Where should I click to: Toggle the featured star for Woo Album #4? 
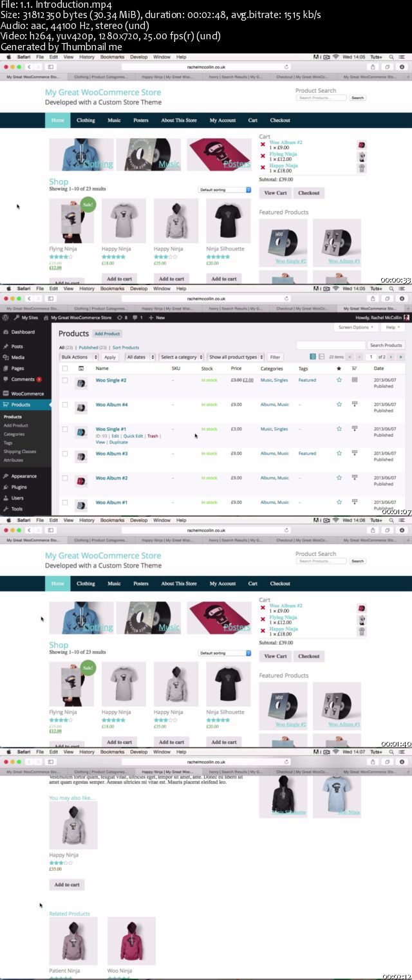tap(339, 405)
